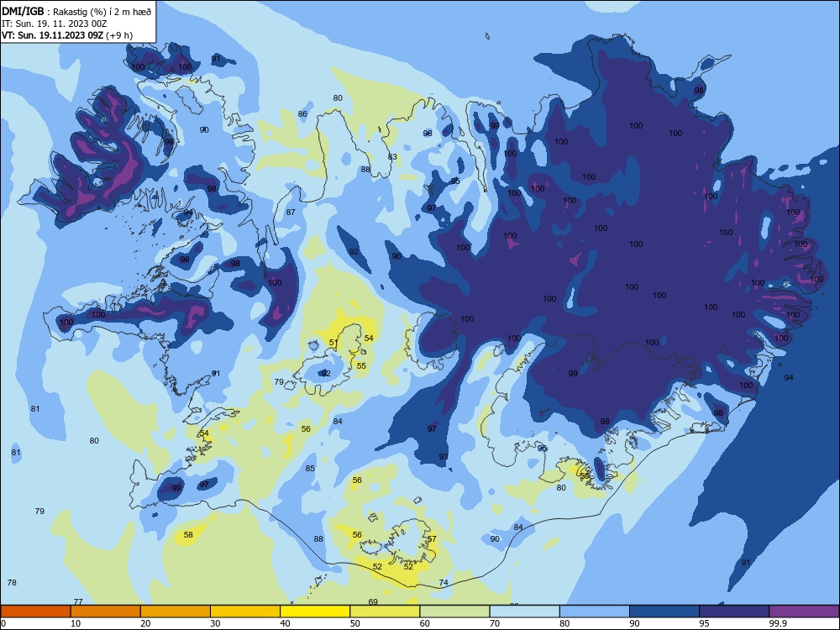
Task: Click the 70–80% pale blue legend swatch
Action: coord(524,612)
